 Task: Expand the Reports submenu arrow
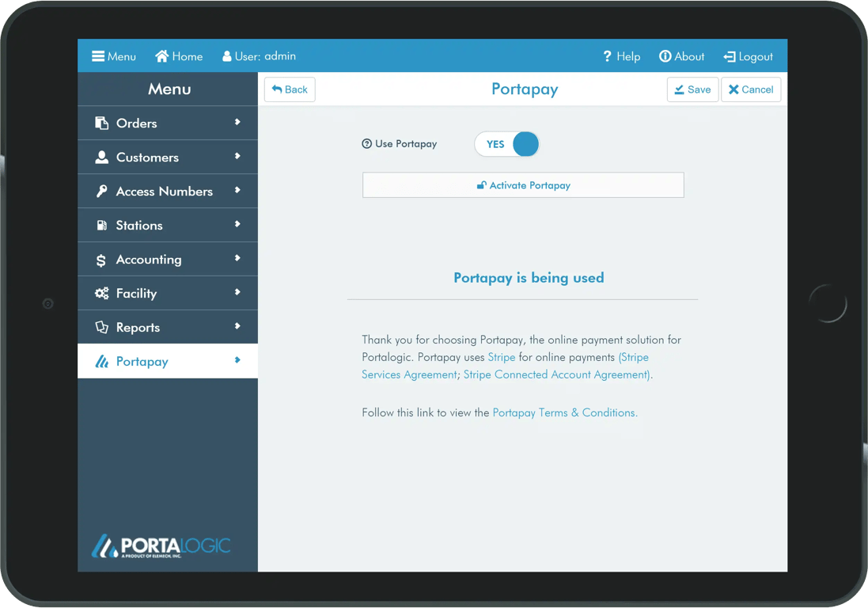[x=237, y=326]
